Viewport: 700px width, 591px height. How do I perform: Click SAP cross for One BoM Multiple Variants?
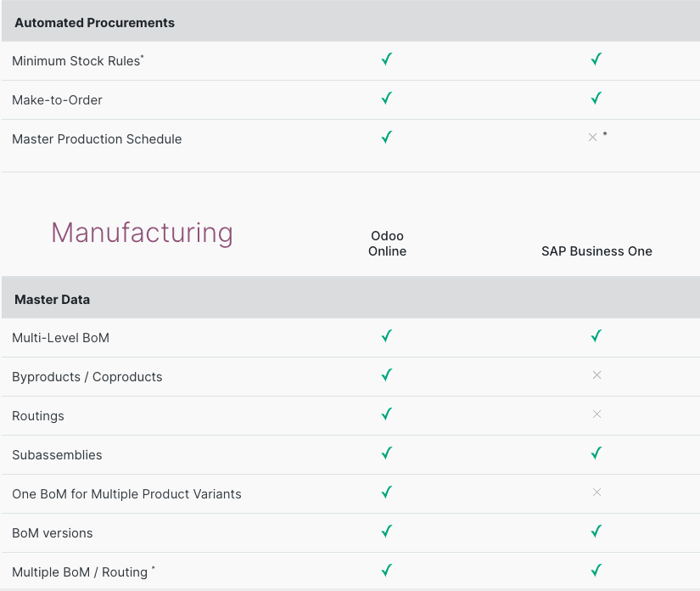(596, 492)
